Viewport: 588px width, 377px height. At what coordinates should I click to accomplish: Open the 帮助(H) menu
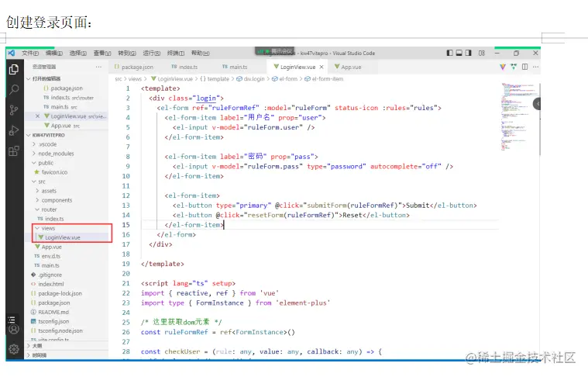200,53
